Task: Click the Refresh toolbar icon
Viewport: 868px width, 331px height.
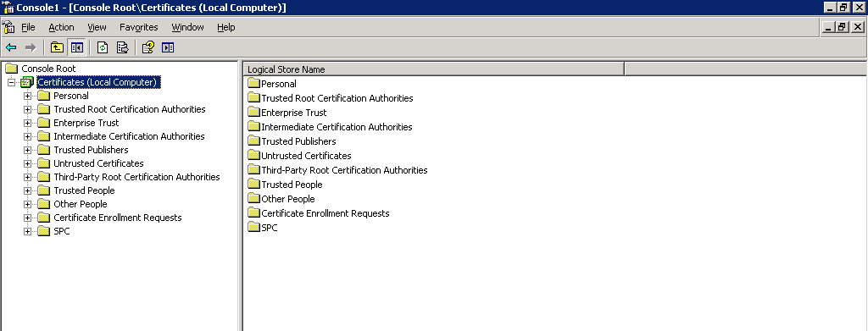Action: click(103, 47)
